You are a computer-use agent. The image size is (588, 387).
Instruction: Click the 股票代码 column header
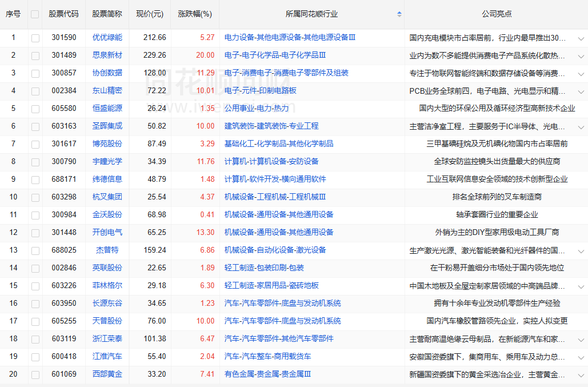pos(64,14)
